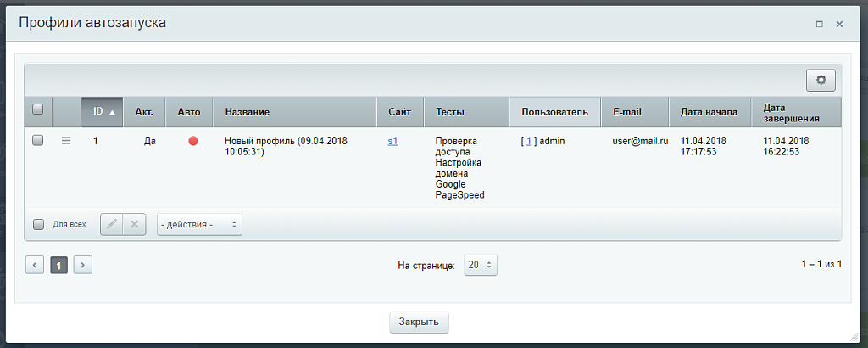This screenshot has height=348, width=868.
Task: Click the red auto status indicator
Action: point(193,141)
